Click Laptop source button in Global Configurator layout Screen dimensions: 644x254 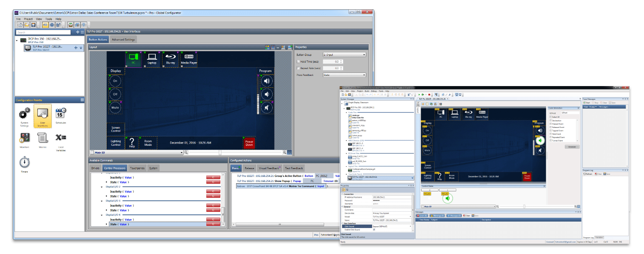152,59
